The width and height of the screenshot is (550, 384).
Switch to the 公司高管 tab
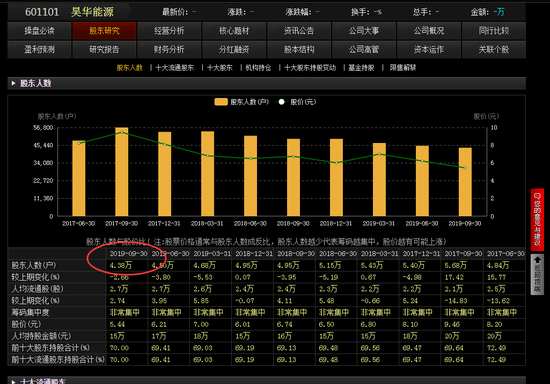[364, 49]
